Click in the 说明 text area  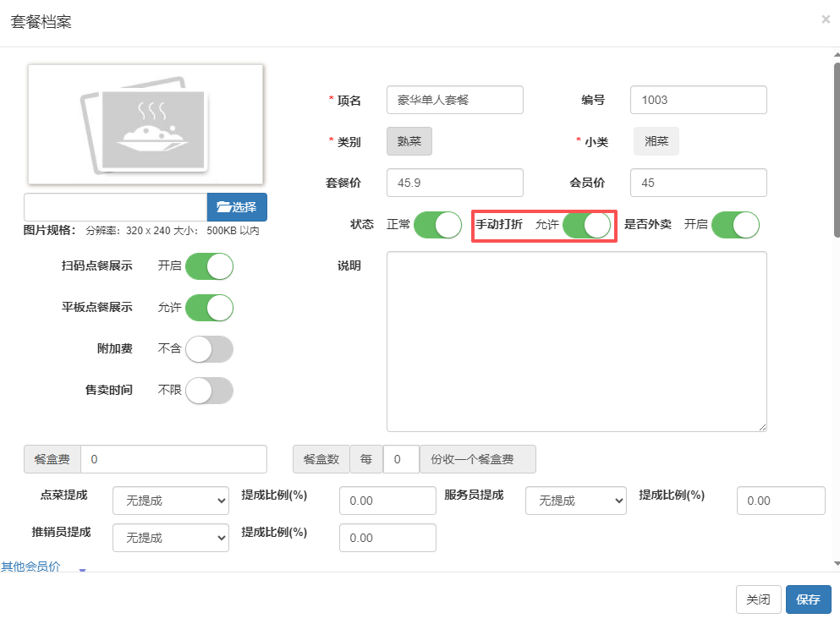(x=576, y=342)
